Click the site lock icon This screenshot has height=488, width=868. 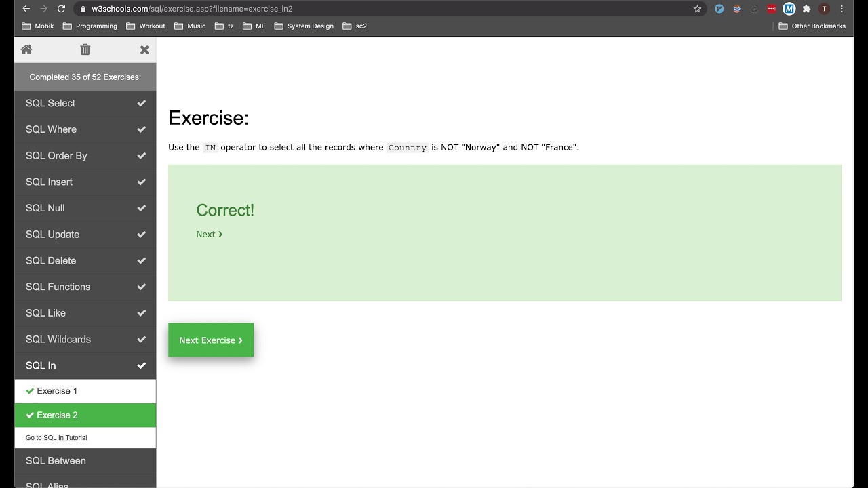pos(83,9)
